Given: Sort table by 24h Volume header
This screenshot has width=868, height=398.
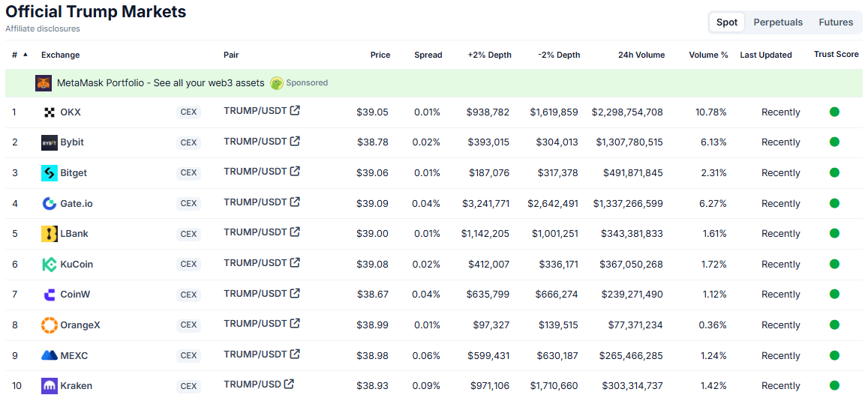Looking at the screenshot, I should [x=641, y=55].
